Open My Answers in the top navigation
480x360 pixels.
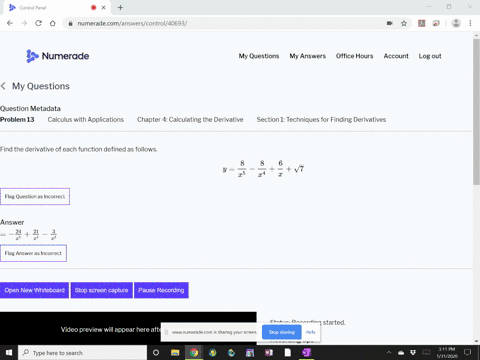[307, 56]
